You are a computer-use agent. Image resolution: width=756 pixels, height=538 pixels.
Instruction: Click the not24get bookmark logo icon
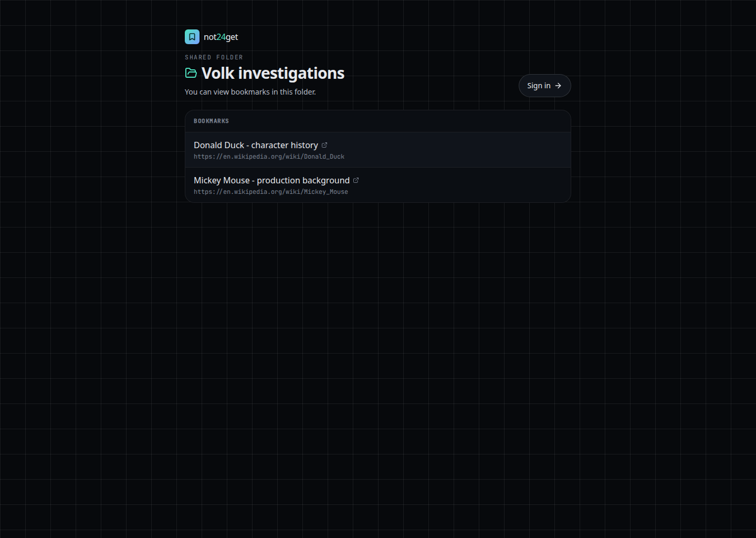pyautogui.click(x=192, y=37)
